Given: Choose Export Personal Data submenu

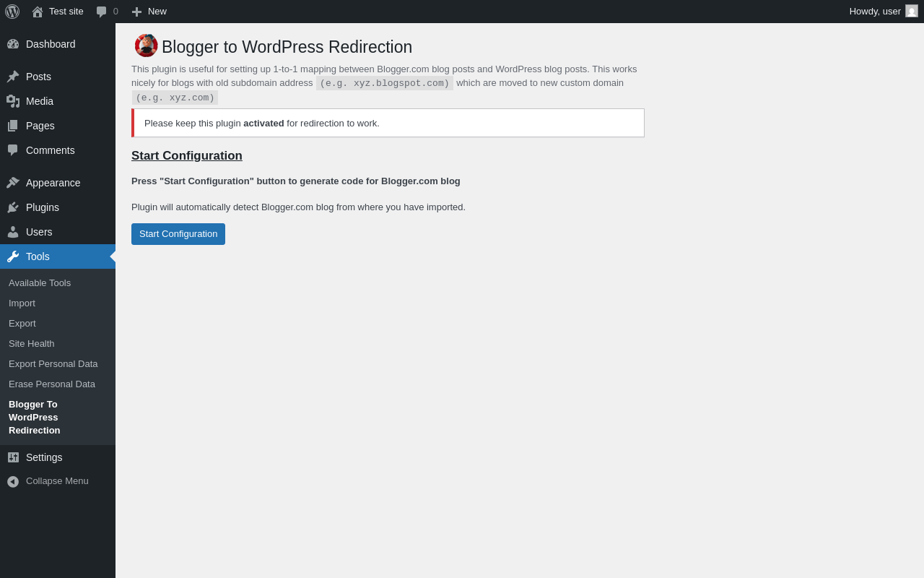Looking at the screenshot, I should (x=53, y=364).
